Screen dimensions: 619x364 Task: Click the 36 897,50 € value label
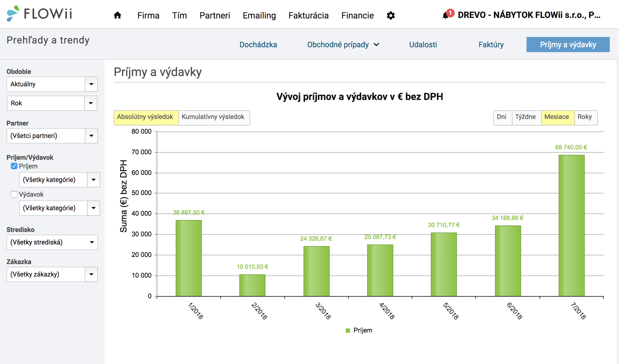point(189,212)
